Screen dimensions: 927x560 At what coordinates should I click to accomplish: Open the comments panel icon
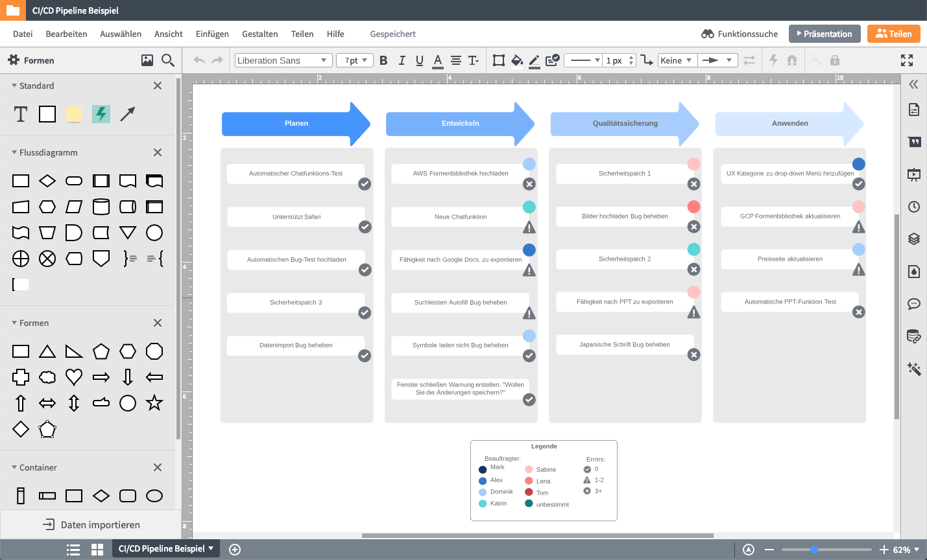coord(914,304)
